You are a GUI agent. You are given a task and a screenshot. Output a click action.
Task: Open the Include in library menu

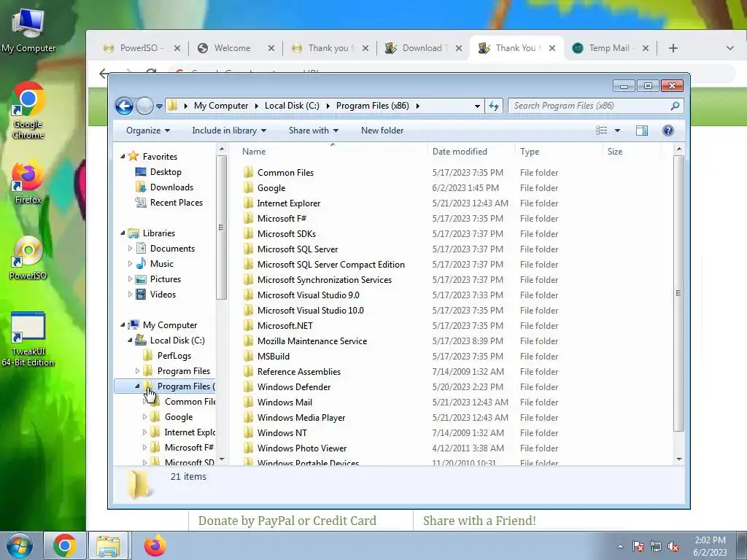[x=229, y=131]
